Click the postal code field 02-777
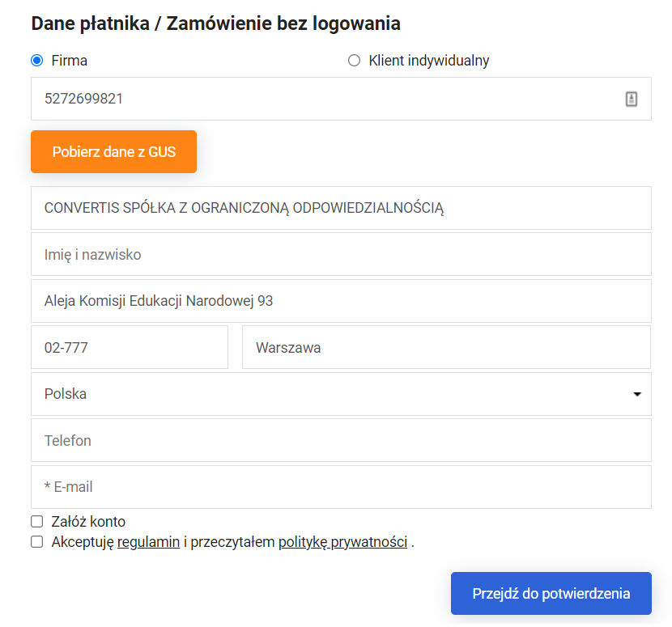Image resolution: width=672 pixels, height=627 pixels. (x=130, y=348)
